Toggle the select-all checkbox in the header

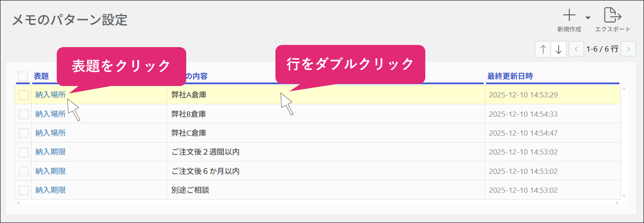(x=23, y=76)
